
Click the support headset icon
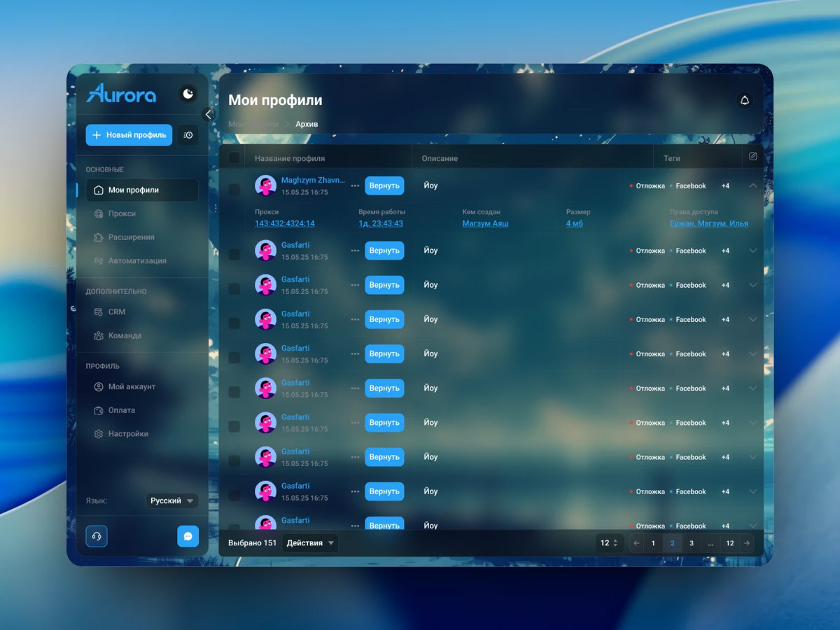97,536
